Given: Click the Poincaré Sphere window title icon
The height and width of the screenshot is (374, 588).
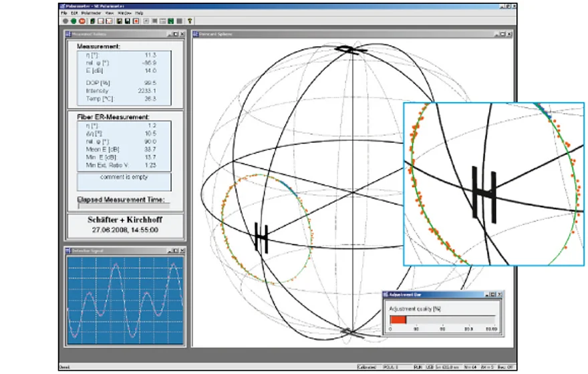Looking at the screenshot, I should 196,33.
